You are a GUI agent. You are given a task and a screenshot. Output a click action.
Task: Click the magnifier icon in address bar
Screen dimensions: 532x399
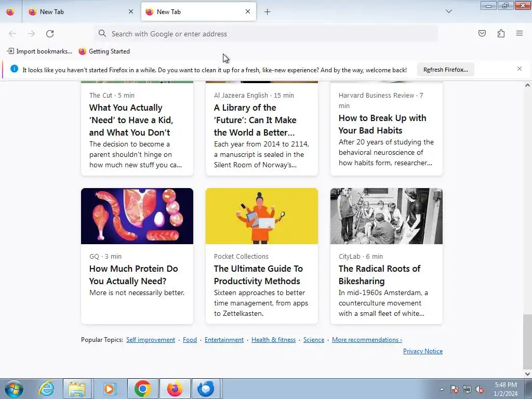pos(102,33)
